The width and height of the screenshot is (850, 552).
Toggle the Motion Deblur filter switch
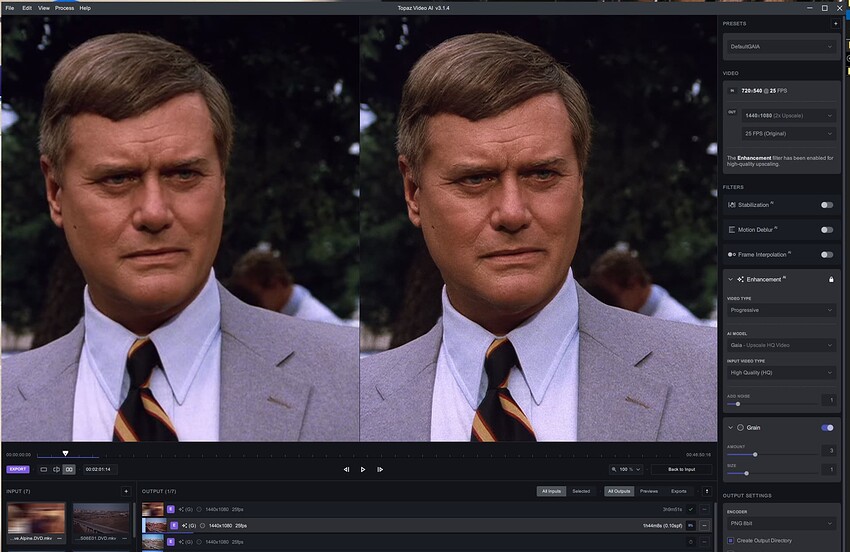pyautogui.click(x=827, y=230)
